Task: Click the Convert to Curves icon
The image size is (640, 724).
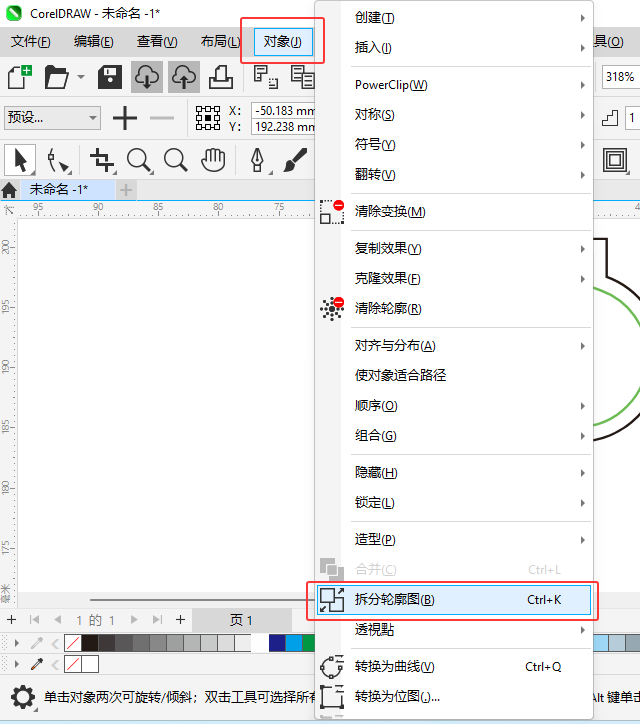Action: click(332, 667)
